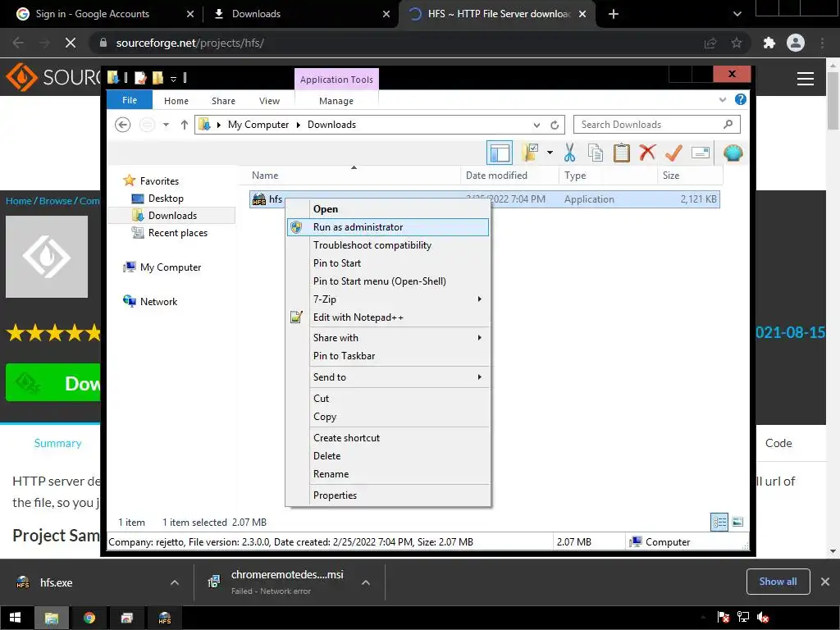Choose Troubleshoot compatibility
The width and height of the screenshot is (840, 630).
tap(388, 245)
